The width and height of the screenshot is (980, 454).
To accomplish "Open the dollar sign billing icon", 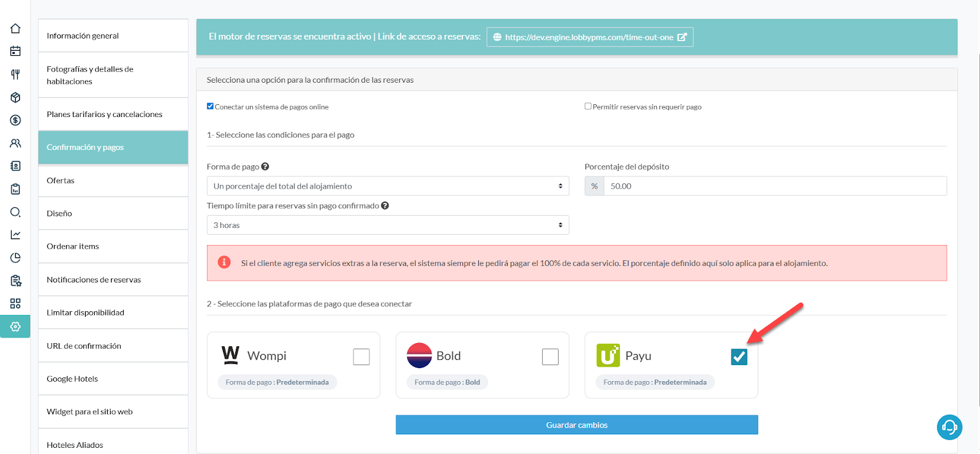I will tap(15, 121).
